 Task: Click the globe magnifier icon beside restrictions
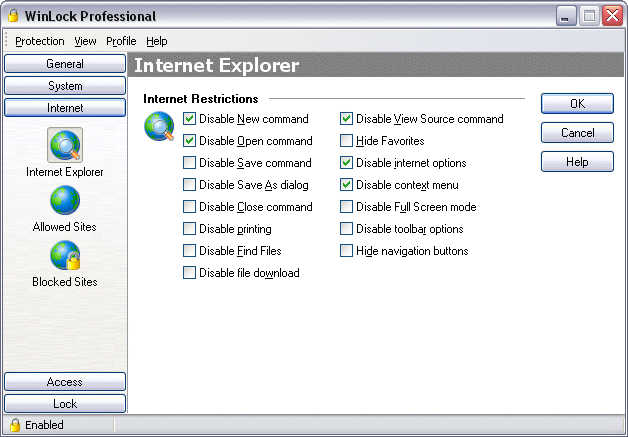click(159, 126)
